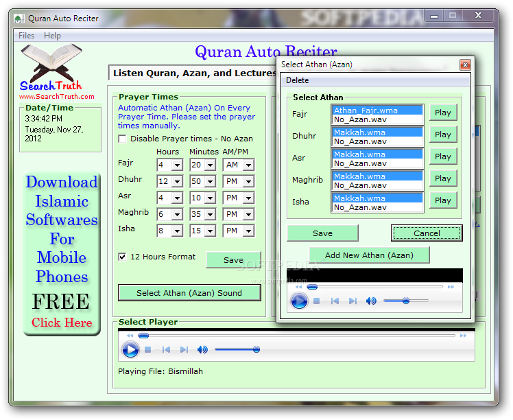Cancel the Select Athan dialog
Screen dimensions: 513x420
[427, 233]
